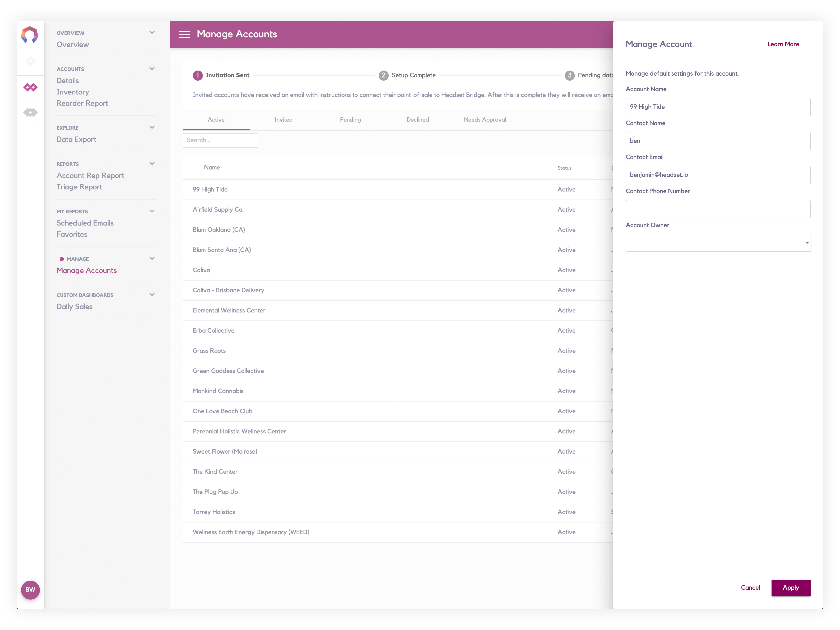Select the Green Goddess Collective row
Viewport: 840px width, 630px height.
tap(398, 371)
